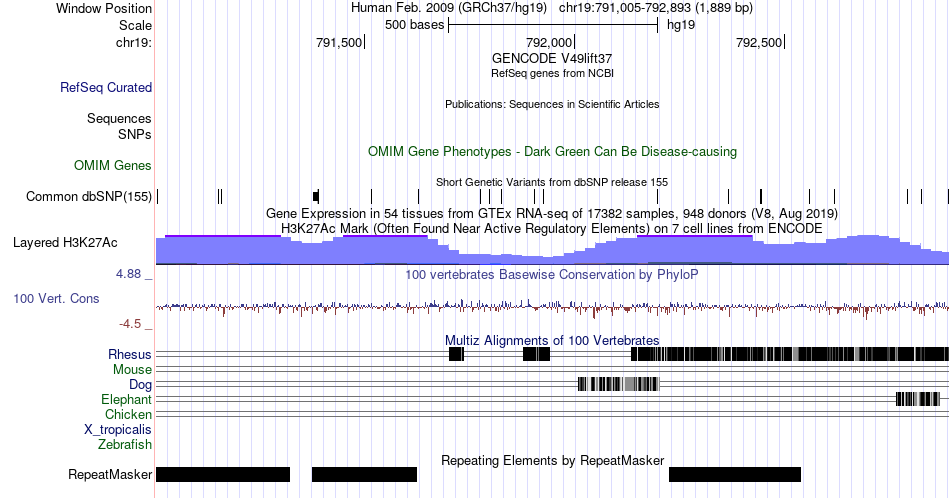Click the Layered H3K27Ac signal graph
Screen dimensions: 950x498
click(x=552, y=250)
